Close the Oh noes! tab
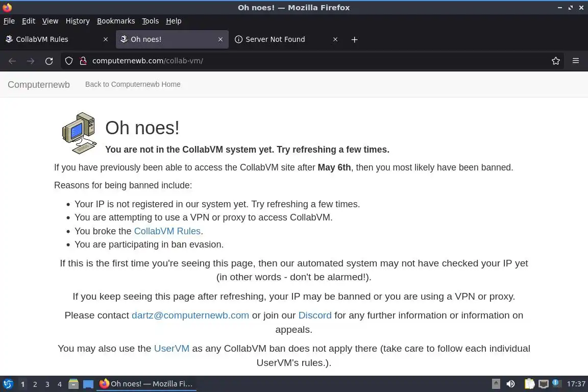 [x=220, y=39]
